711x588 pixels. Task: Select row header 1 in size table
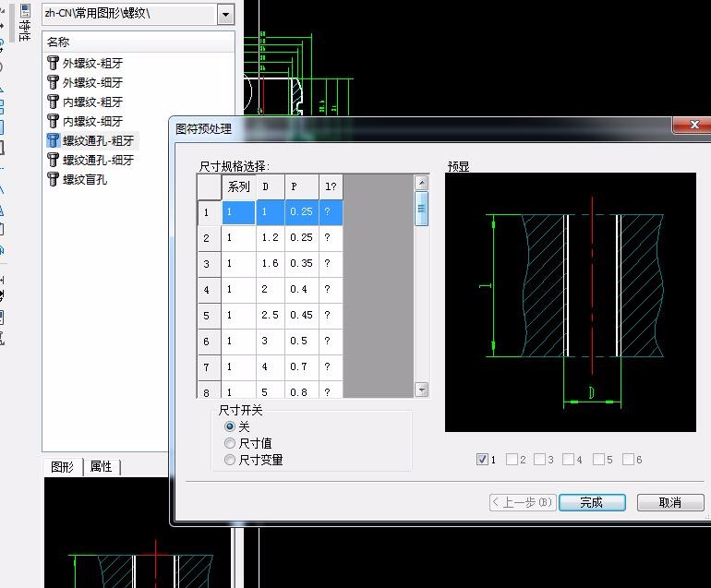(x=209, y=212)
